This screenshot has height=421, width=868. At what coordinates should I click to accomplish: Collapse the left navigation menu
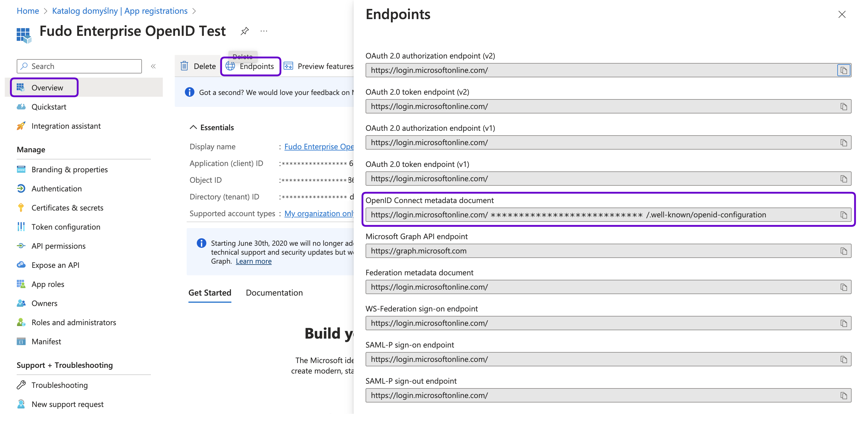(x=153, y=67)
